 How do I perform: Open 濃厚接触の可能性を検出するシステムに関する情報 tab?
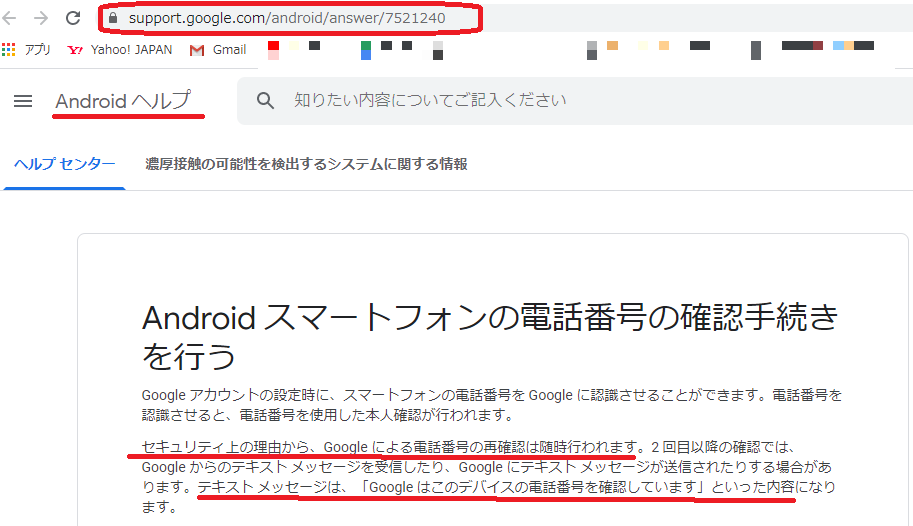coord(306,164)
